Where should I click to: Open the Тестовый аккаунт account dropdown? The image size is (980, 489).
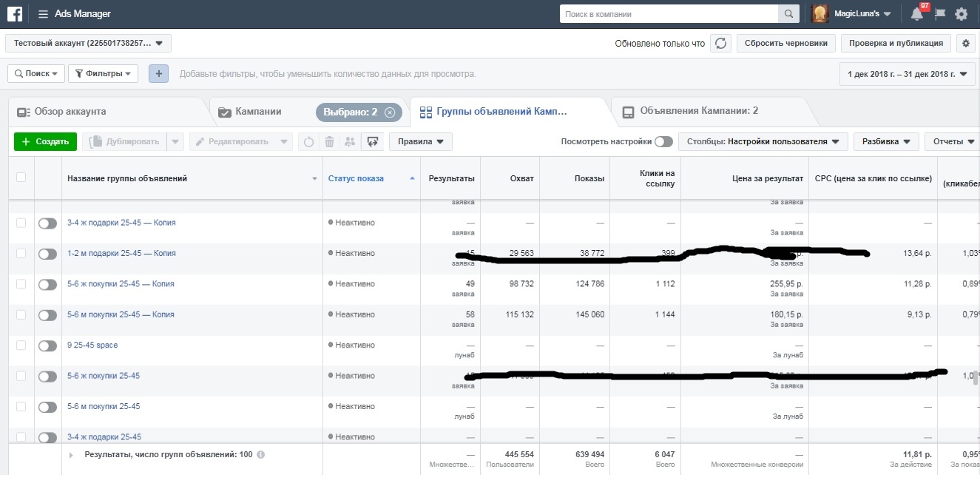click(88, 44)
